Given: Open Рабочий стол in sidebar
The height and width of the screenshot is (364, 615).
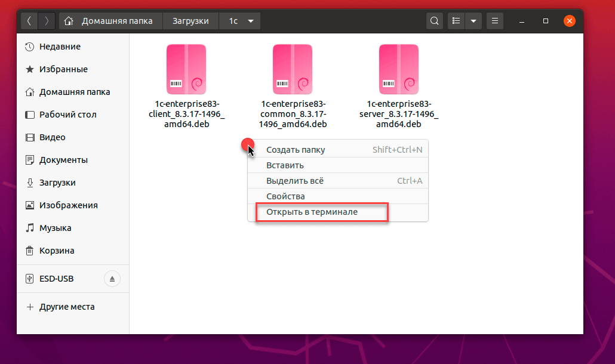Looking at the screenshot, I should tap(68, 115).
